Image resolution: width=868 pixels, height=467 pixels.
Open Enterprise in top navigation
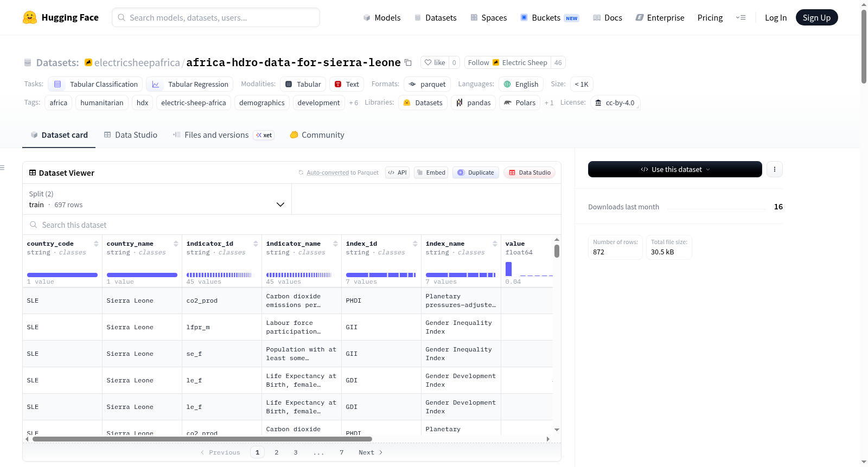pos(660,17)
